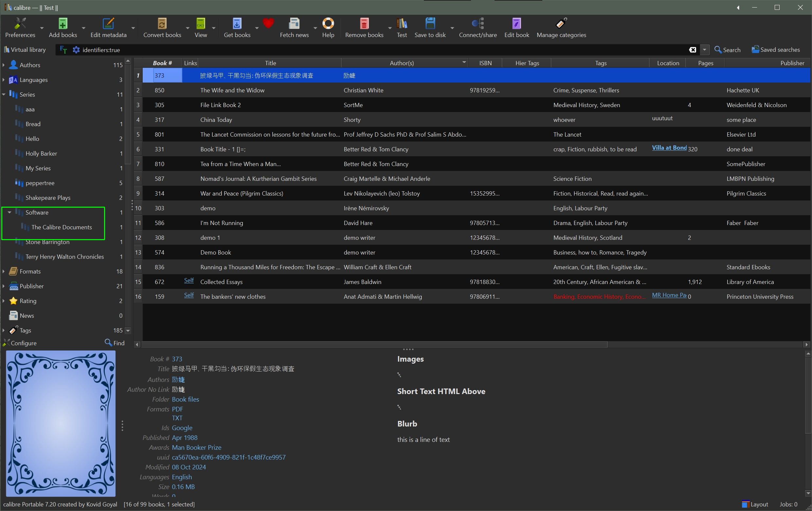Open the Add books dropdown arrow
Screen dimensions: 812x511
pyautogui.click(x=84, y=28)
